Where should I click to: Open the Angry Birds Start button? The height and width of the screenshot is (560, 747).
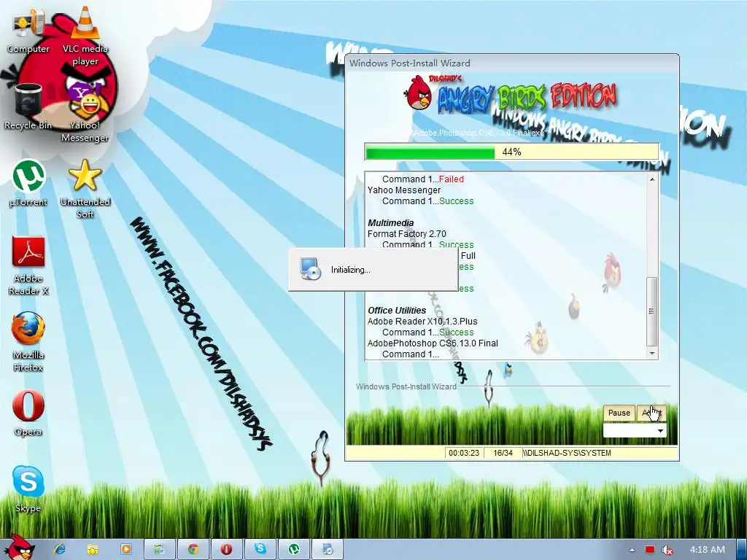point(18,548)
